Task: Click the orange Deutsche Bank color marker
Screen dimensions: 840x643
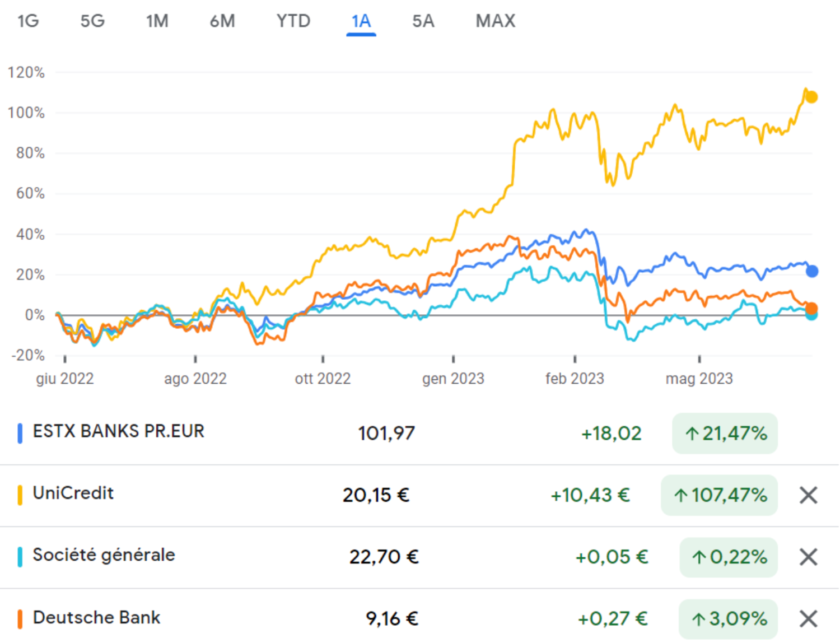Action: coord(20,619)
